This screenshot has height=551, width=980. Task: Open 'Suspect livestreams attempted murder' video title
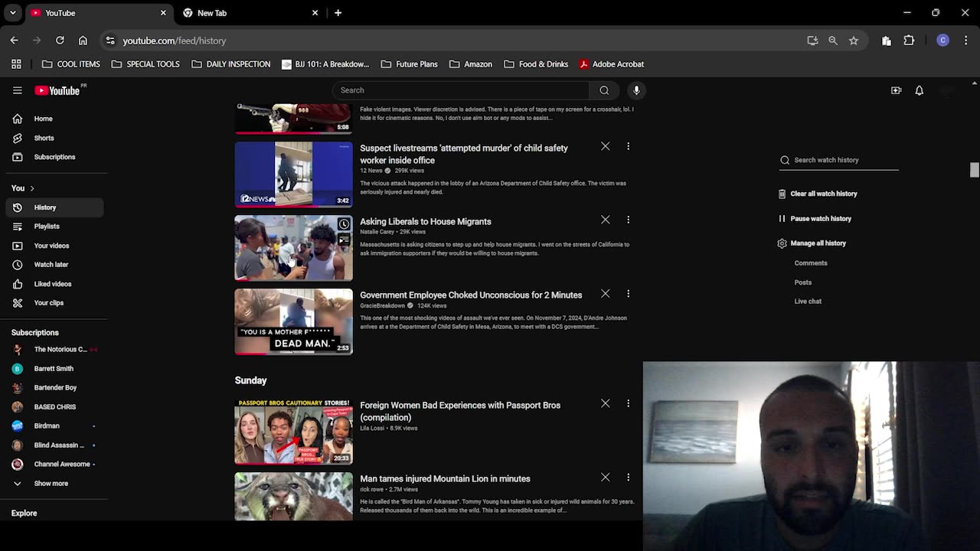(x=464, y=154)
